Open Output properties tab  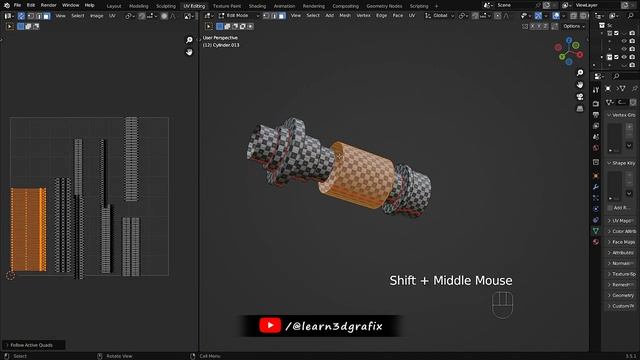point(596,115)
